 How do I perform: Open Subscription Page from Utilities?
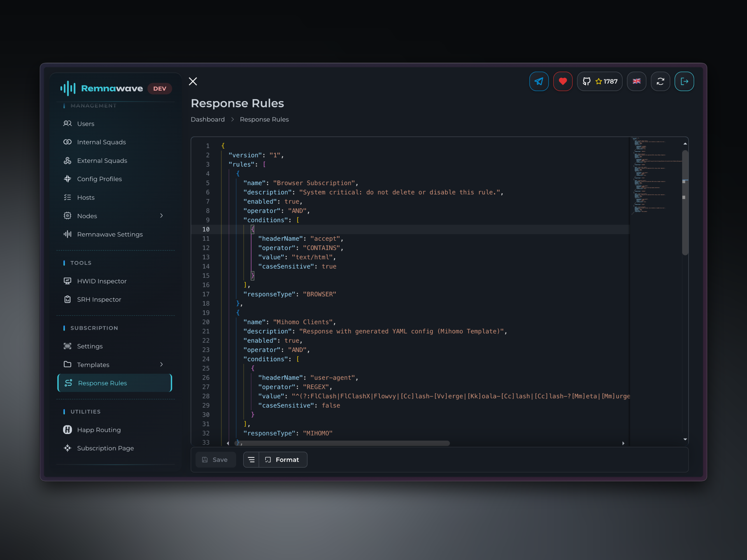tap(105, 448)
